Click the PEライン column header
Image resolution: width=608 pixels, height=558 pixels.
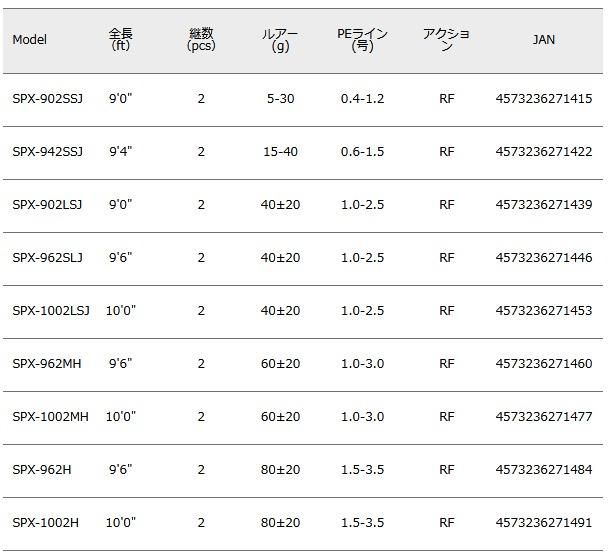362,40
